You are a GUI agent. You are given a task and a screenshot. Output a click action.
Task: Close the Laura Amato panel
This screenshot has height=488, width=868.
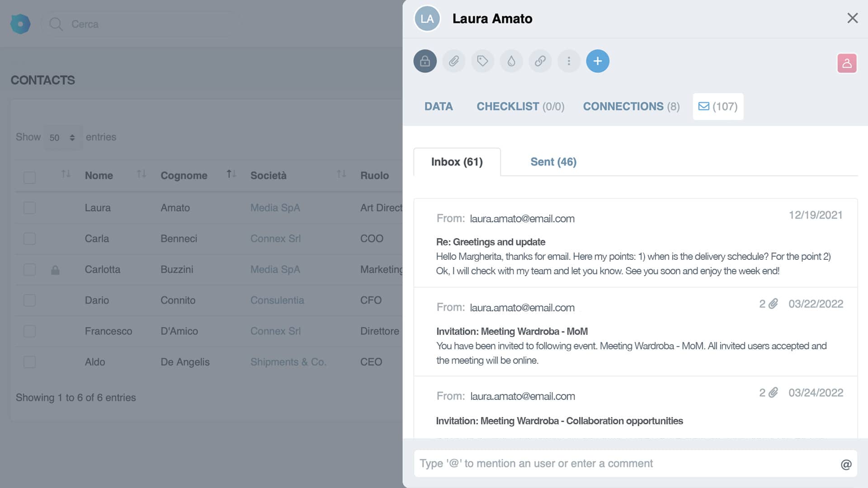tap(853, 18)
